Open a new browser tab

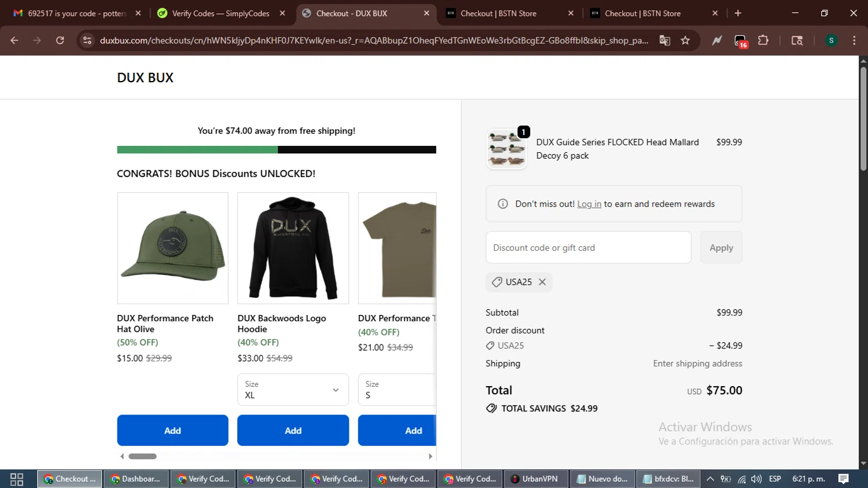click(738, 13)
